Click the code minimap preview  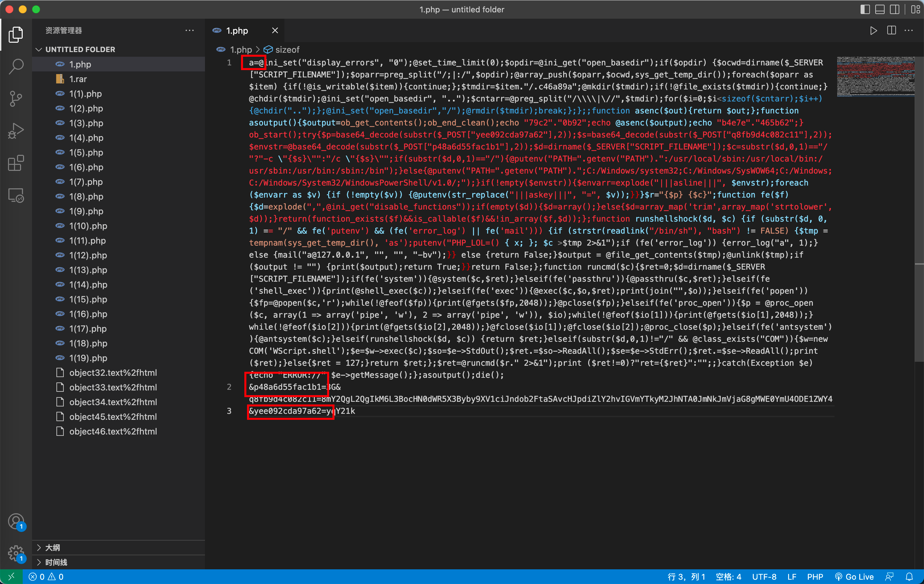(x=876, y=76)
